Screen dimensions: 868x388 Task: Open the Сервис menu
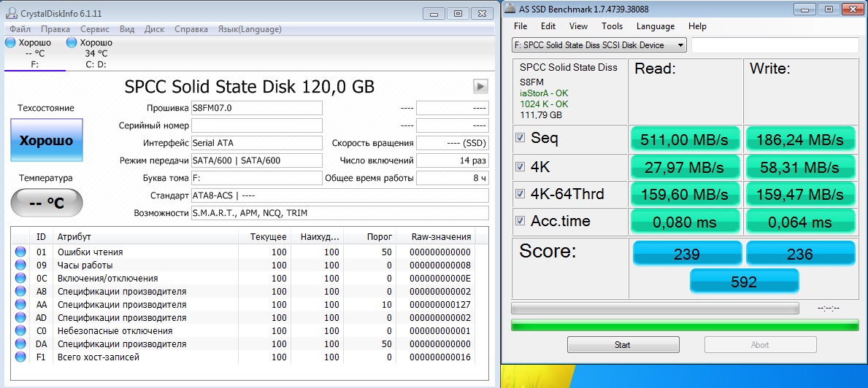pyautogui.click(x=95, y=28)
